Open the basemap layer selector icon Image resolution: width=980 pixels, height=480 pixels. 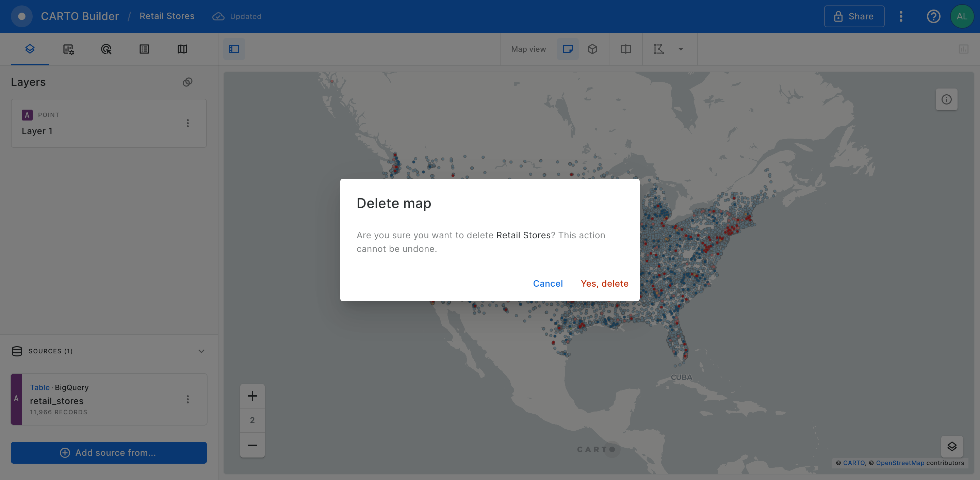pos(951,446)
